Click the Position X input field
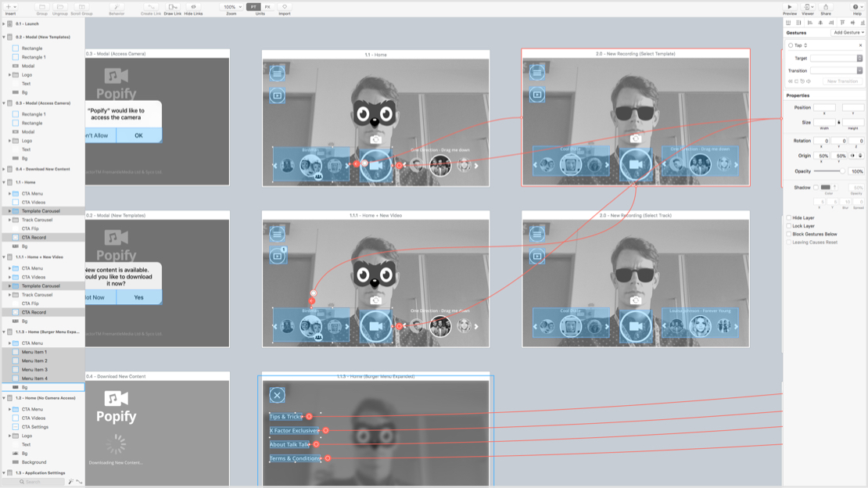Image resolution: width=868 pixels, height=488 pixels. 824,107
